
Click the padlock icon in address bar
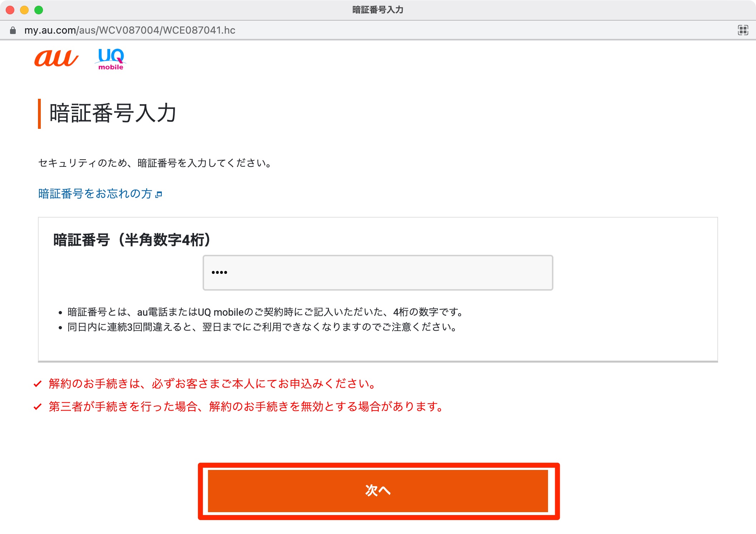click(x=13, y=30)
